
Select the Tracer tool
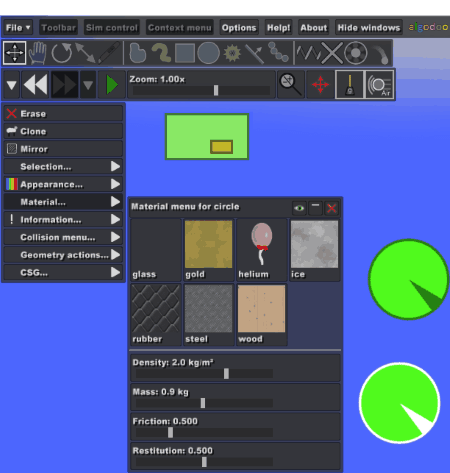381,54
